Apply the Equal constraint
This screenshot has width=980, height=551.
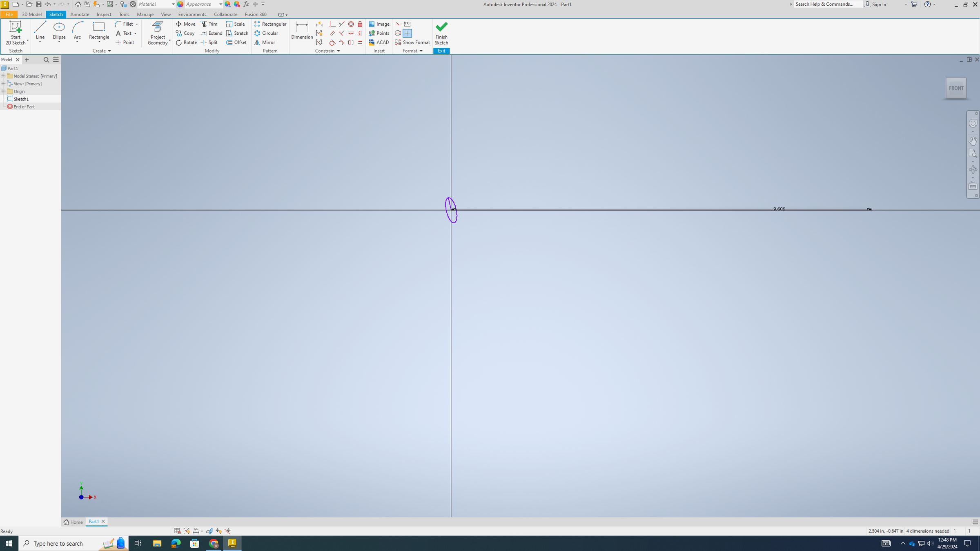coord(360,42)
